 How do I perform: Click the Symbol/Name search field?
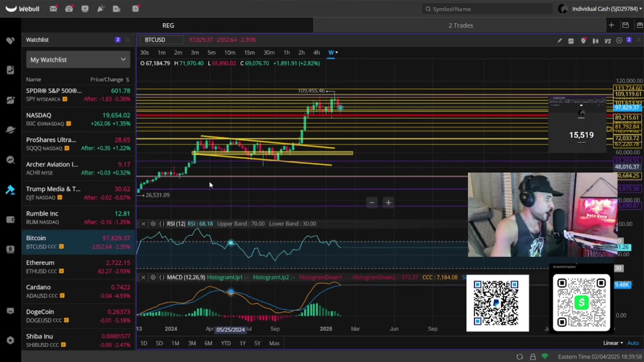pyautogui.click(x=487, y=9)
